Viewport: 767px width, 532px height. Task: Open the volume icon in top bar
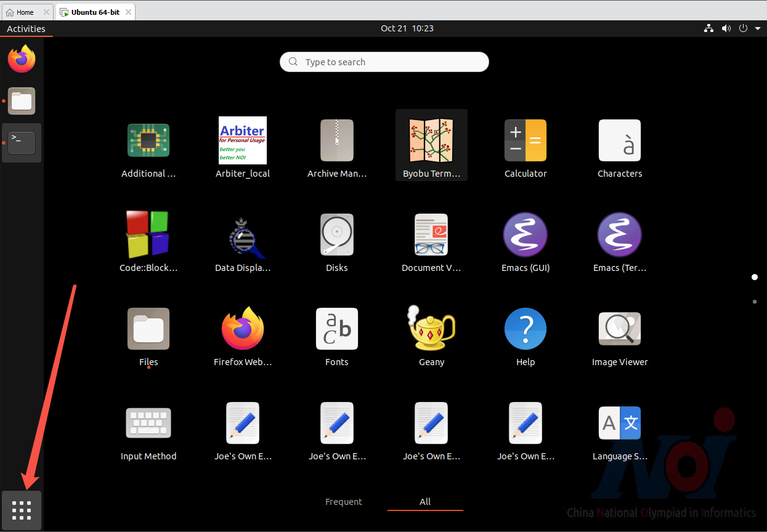coord(726,28)
